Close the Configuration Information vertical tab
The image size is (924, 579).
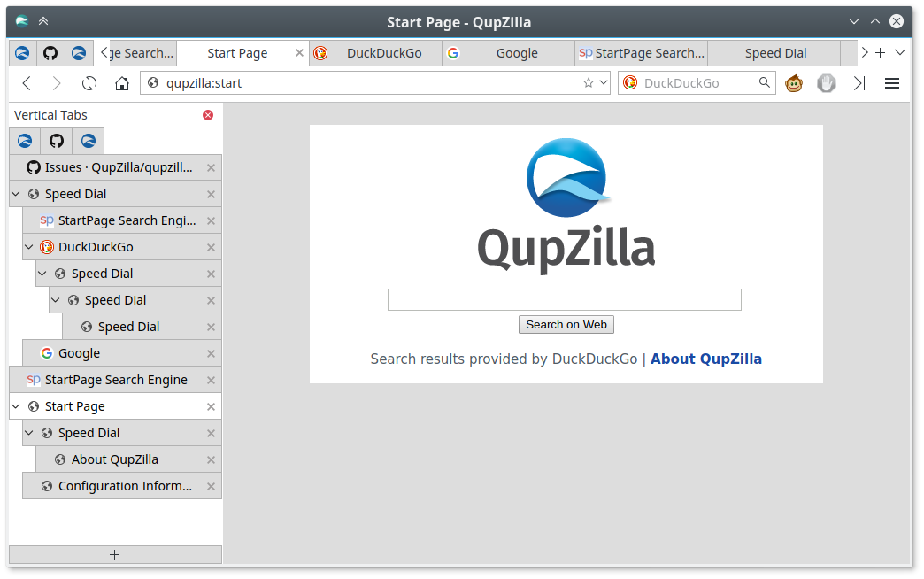pyautogui.click(x=211, y=486)
